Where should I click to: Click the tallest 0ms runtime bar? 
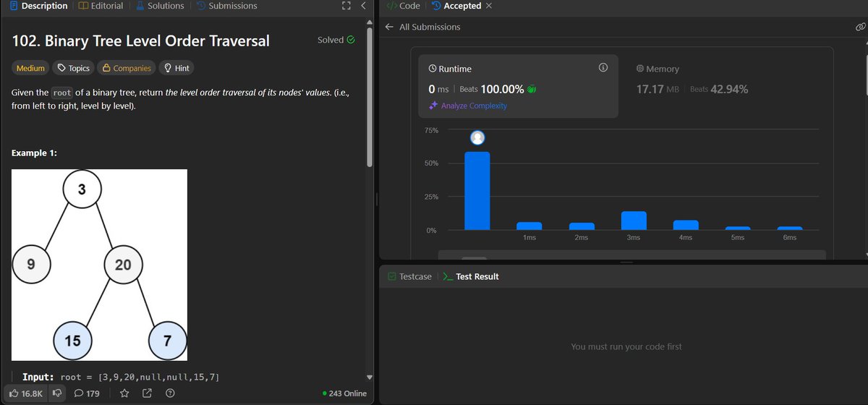[477, 191]
